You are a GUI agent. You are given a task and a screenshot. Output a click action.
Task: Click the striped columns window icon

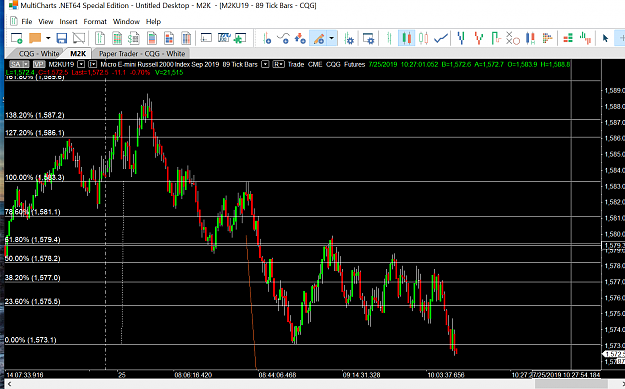point(186,38)
